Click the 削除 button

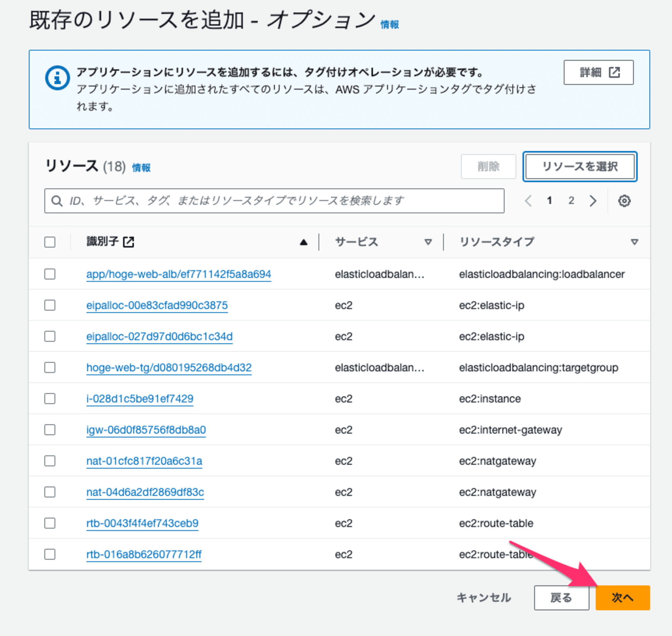pos(488,166)
